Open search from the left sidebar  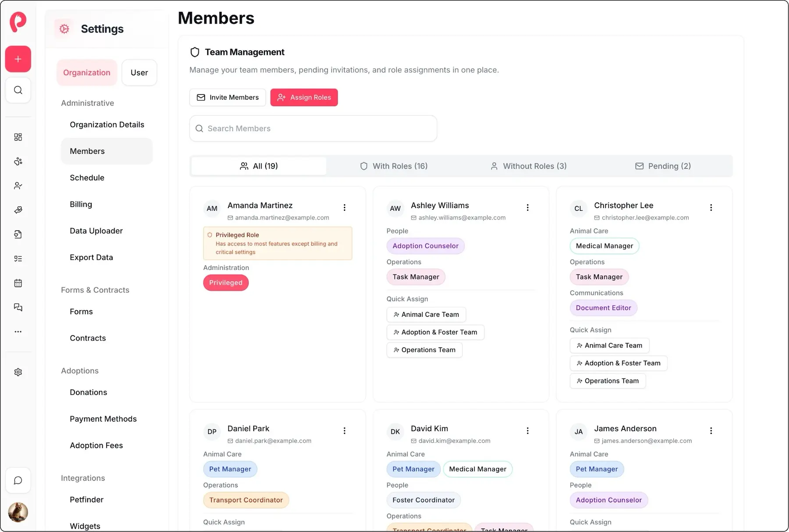point(18,90)
